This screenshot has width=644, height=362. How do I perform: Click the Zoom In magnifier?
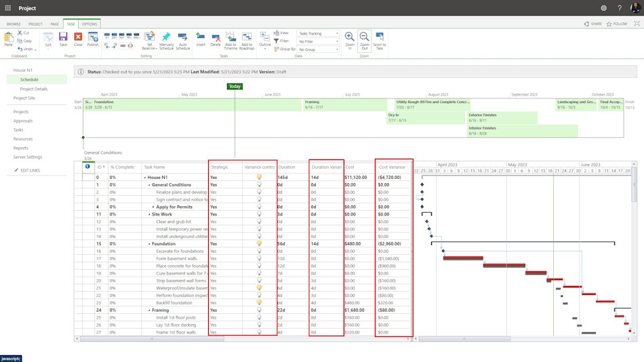pos(350,37)
